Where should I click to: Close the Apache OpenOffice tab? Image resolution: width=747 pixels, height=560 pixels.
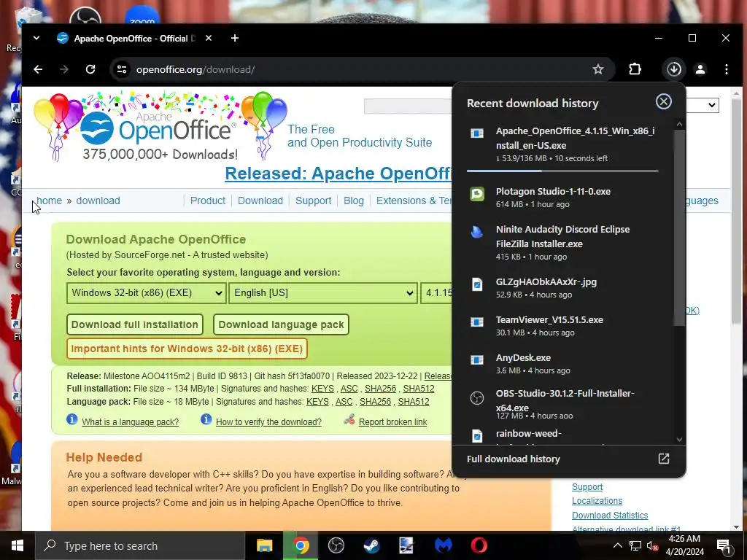pyautogui.click(x=208, y=38)
